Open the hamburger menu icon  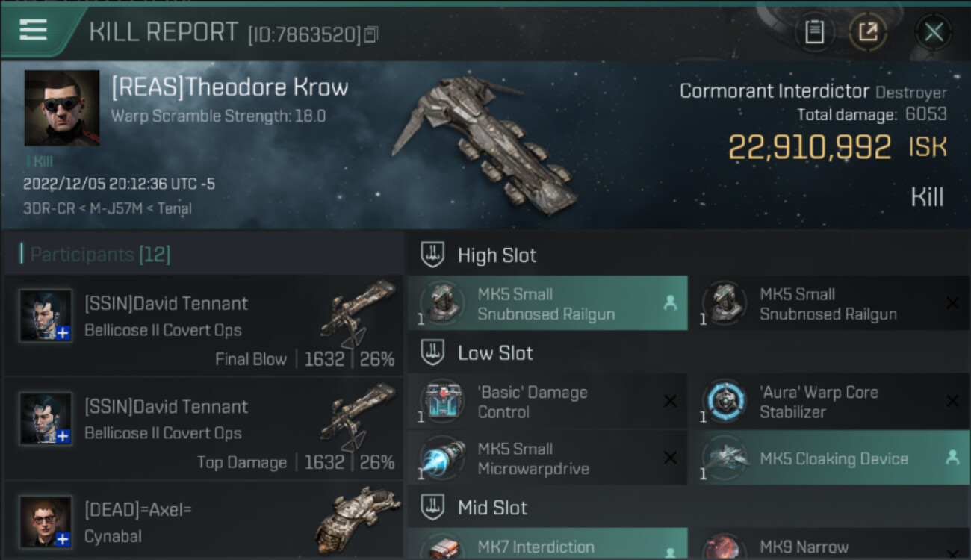33,30
